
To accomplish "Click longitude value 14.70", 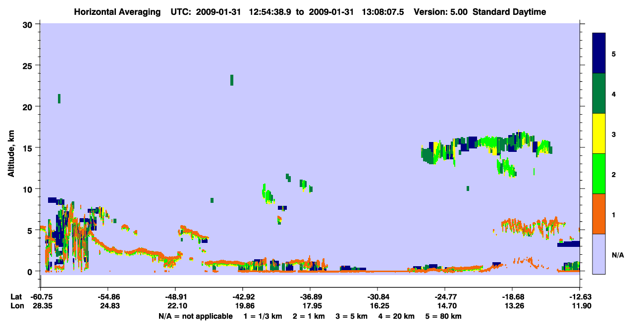I will point(446,306).
